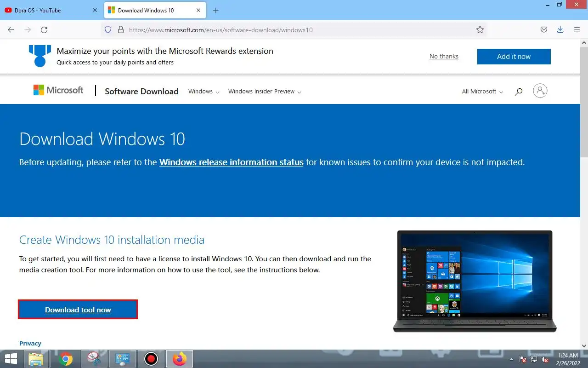Click the scrollbar up arrow

584,42
